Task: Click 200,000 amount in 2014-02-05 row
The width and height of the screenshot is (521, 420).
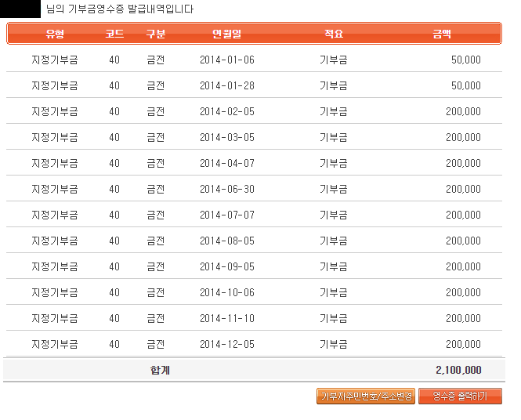Action: (x=463, y=111)
